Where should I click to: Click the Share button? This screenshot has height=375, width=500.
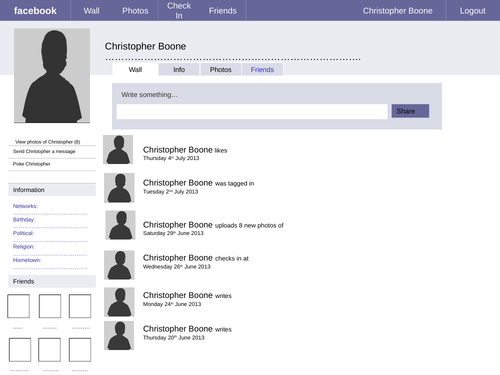[410, 111]
